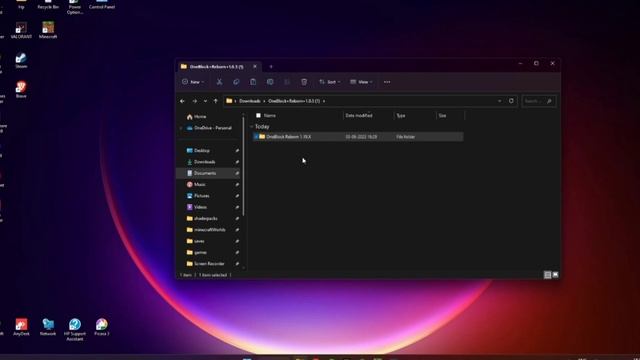Refresh the current folder view
640x360 pixels.
511,101
